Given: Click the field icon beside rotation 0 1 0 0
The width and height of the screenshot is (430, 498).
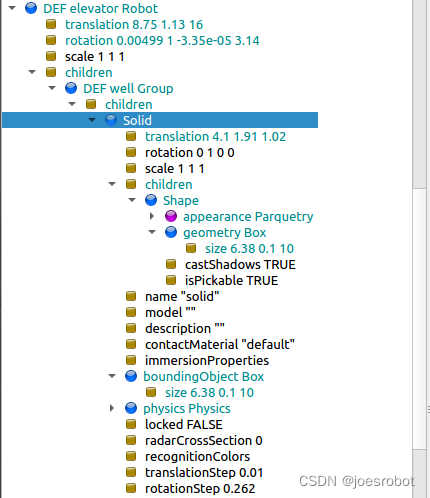Looking at the screenshot, I should click(x=131, y=152).
